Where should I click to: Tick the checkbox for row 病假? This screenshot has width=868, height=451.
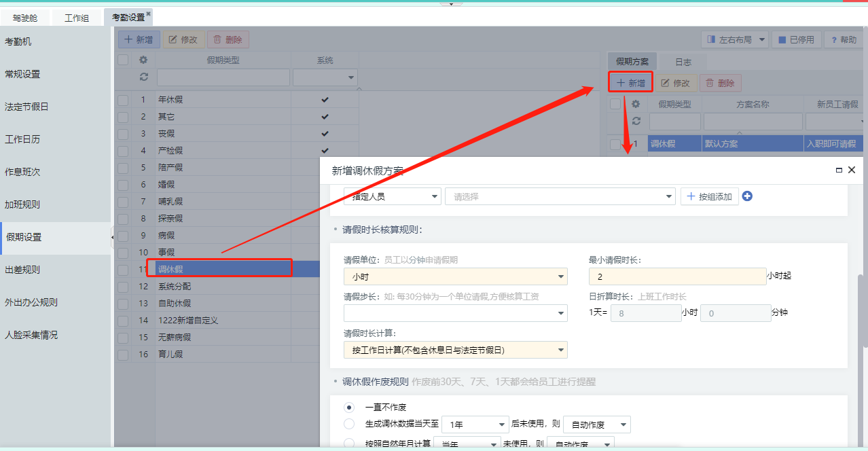pyautogui.click(x=123, y=235)
